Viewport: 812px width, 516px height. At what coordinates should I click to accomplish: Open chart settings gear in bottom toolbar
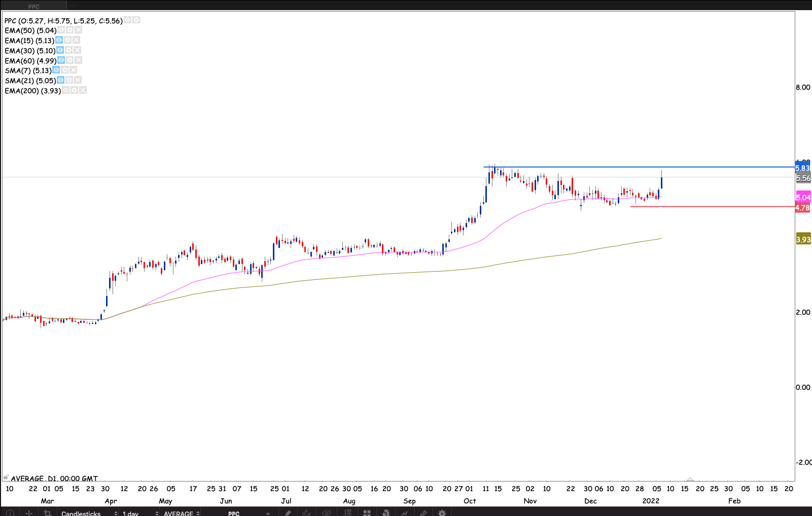442,512
